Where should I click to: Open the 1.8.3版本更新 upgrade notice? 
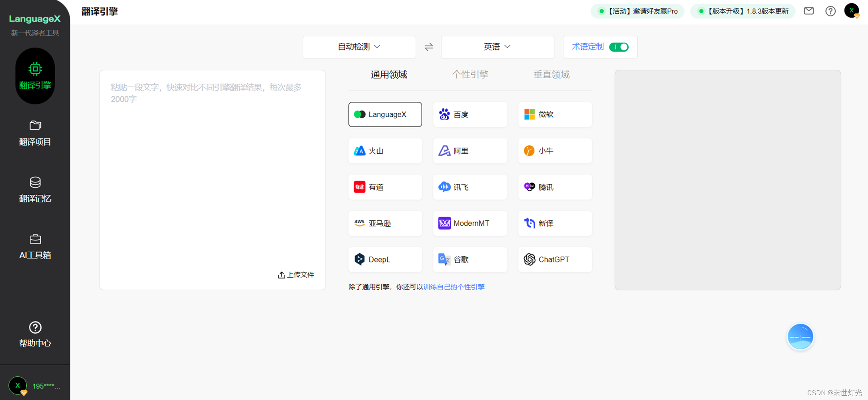pyautogui.click(x=743, y=11)
